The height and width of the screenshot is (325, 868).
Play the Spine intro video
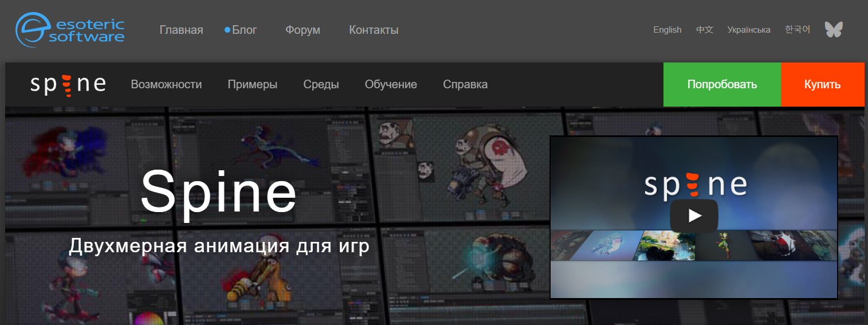[694, 216]
